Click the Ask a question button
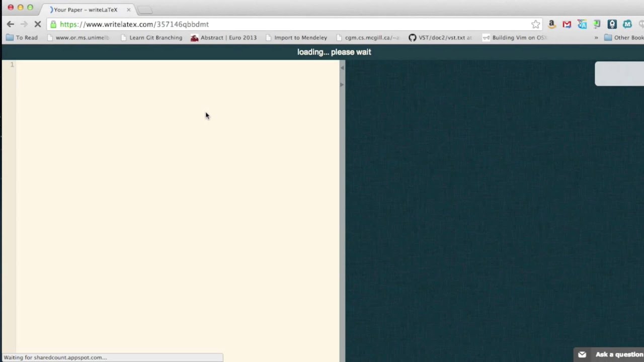 [609, 354]
